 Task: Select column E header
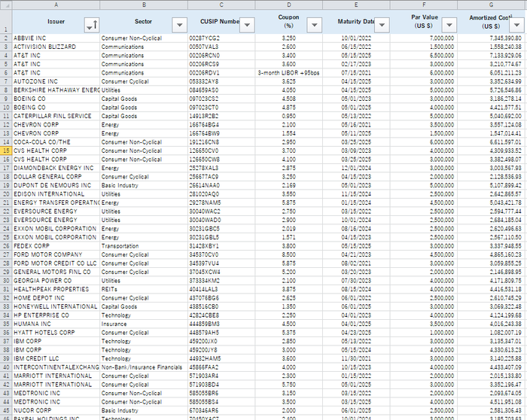point(356,5)
